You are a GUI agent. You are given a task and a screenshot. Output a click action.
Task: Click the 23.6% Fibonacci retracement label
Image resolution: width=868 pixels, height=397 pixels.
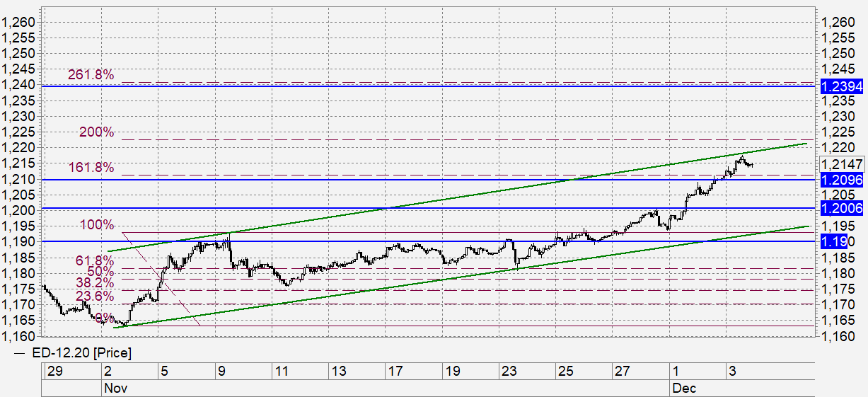94,296
